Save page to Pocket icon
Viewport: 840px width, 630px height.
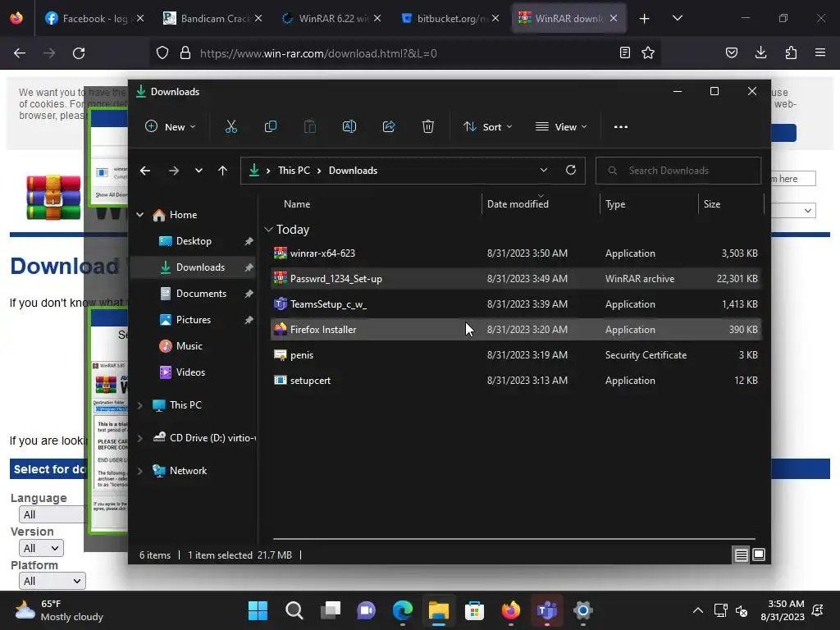[731, 53]
